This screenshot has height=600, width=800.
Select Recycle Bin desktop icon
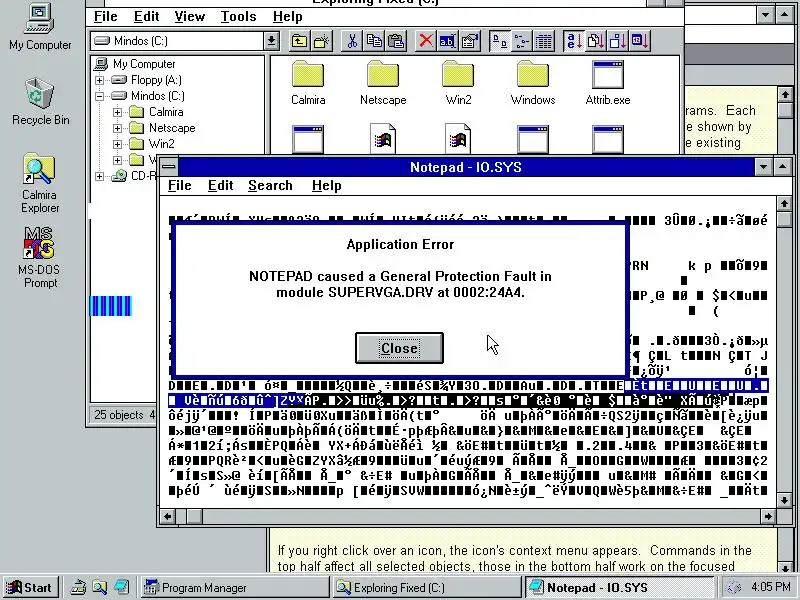(40, 102)
